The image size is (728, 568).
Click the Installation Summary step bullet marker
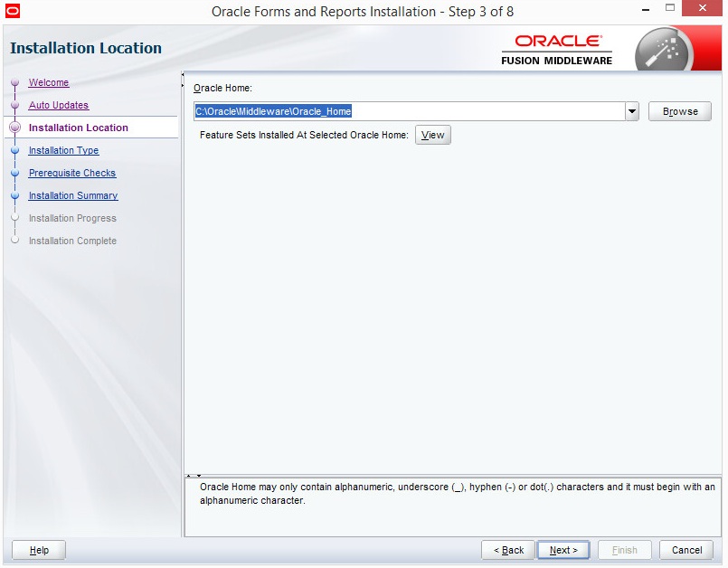[x=14, y=195]
